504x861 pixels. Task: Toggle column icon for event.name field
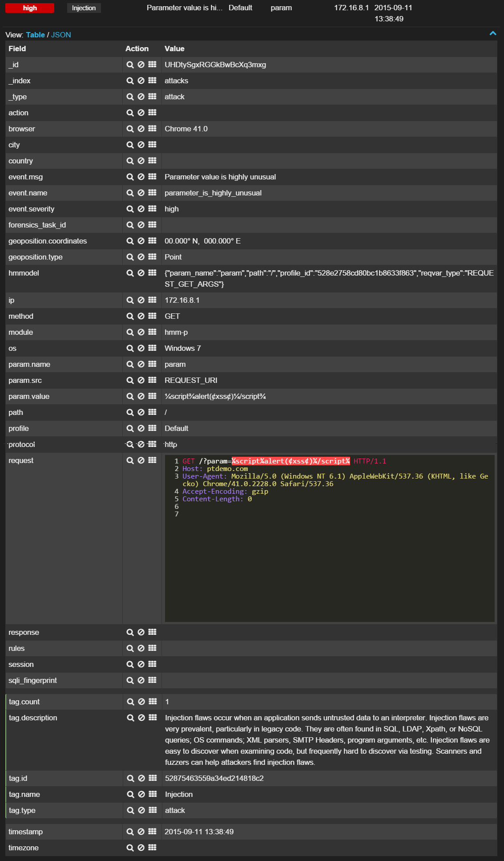click(x=152, y=193)
